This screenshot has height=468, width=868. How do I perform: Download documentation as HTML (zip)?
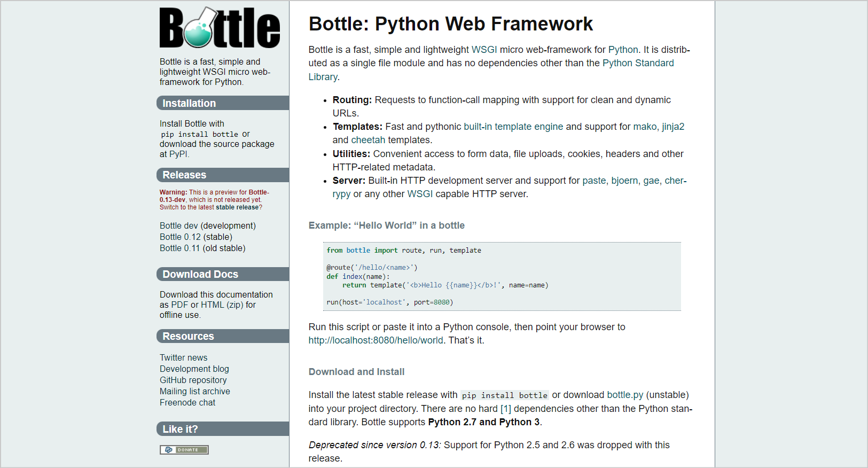(x=223, y=305)
